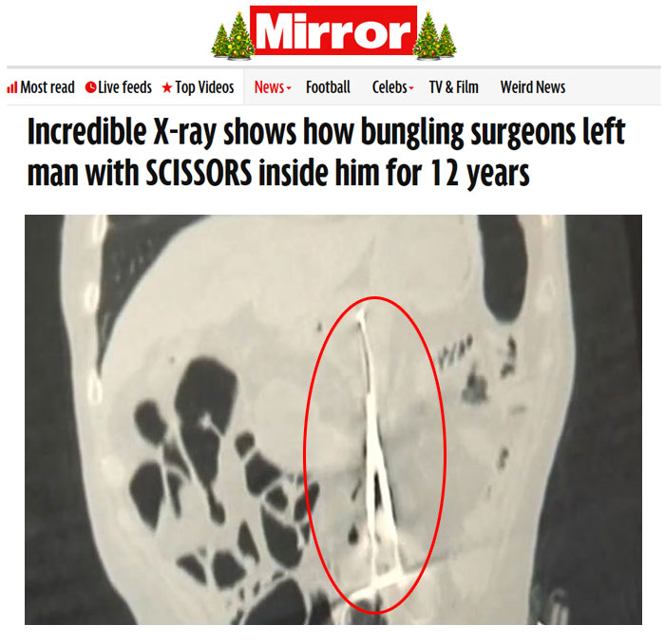Open the Most read link
This screenshot has width=665, height=644.
pyautogui.click(x=41, y=87)
